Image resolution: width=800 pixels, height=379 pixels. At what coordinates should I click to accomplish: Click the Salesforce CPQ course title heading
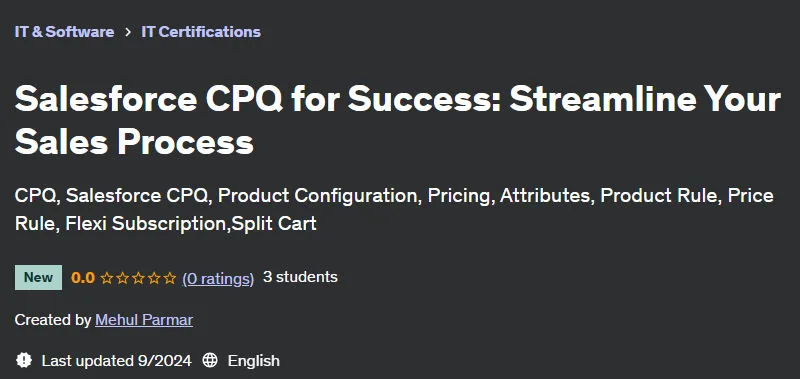(x=398, y=120)
